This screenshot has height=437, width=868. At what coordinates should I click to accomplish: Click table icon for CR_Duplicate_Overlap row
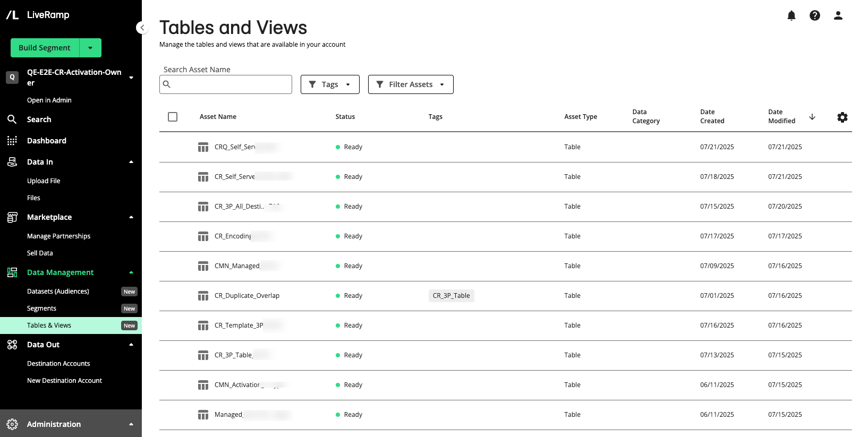coord(203,296)
